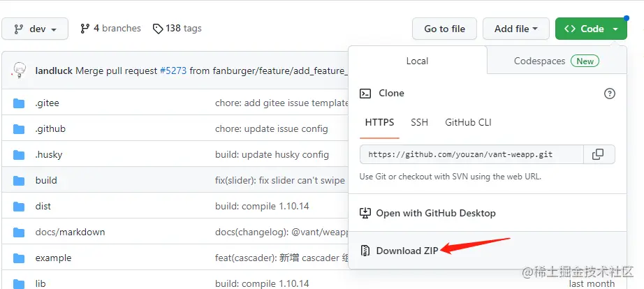Open commit 'feat(cascader): 新增 cascader'
Screen dimensions: 644x289
coord(281,258)
